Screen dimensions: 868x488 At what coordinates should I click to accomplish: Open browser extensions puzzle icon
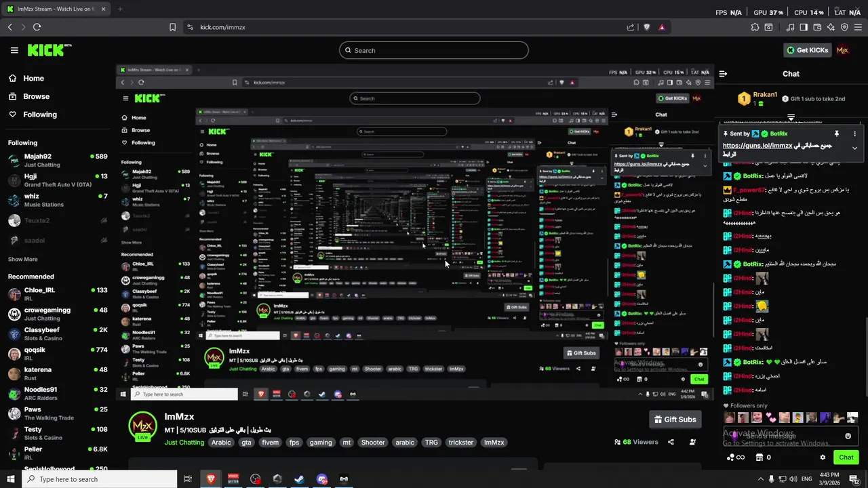click(x=755, y=27)
